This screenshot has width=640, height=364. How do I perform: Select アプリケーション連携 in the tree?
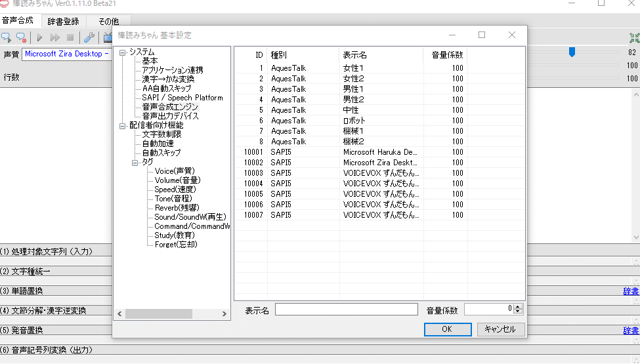point(172,70)
